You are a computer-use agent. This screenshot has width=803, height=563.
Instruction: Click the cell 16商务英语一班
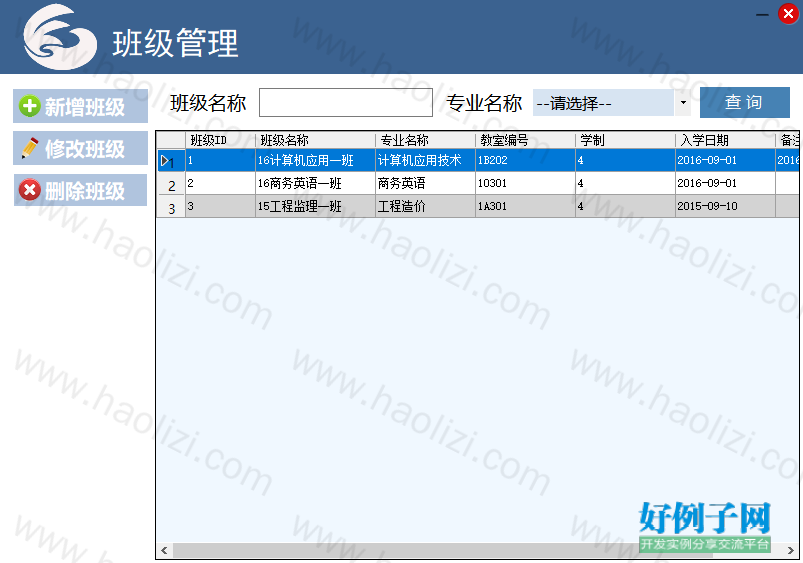(x=315, y=183)
